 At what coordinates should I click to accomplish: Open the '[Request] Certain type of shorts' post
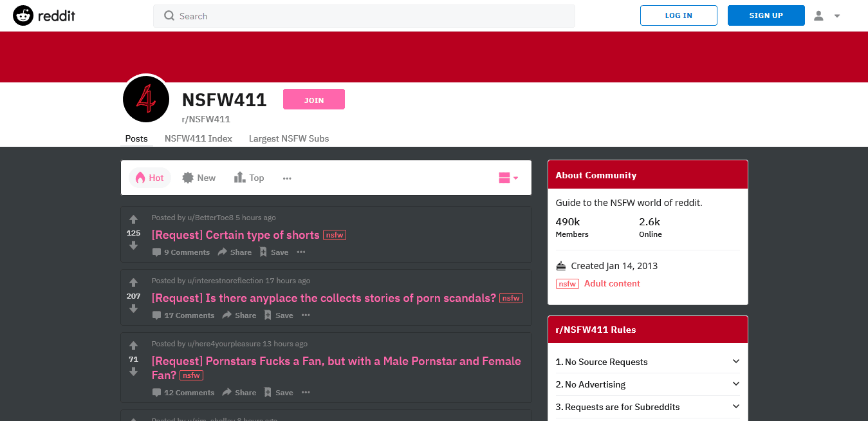(235, 235)
